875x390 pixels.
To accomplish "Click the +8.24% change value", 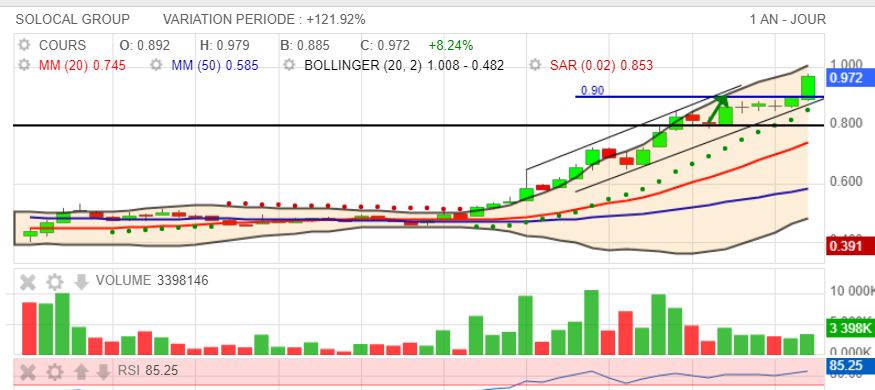I will pyautogui.click(x=451, y=45).
